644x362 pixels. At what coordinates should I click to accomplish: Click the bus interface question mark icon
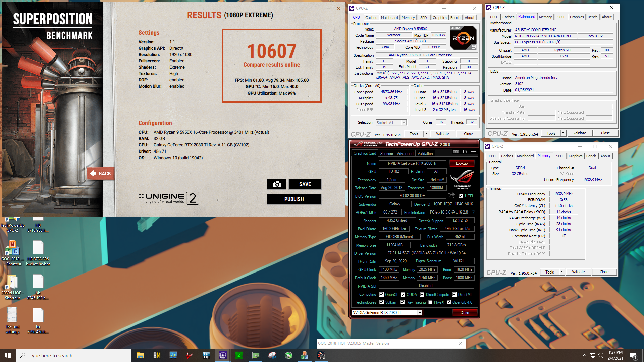tap(473, 212)
